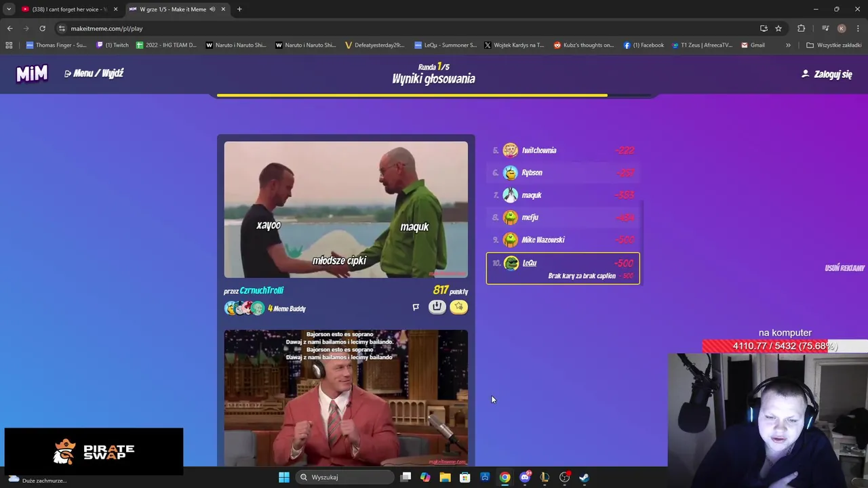
Task: Select player mefju in ranking
Action: [x=563, y=218]
